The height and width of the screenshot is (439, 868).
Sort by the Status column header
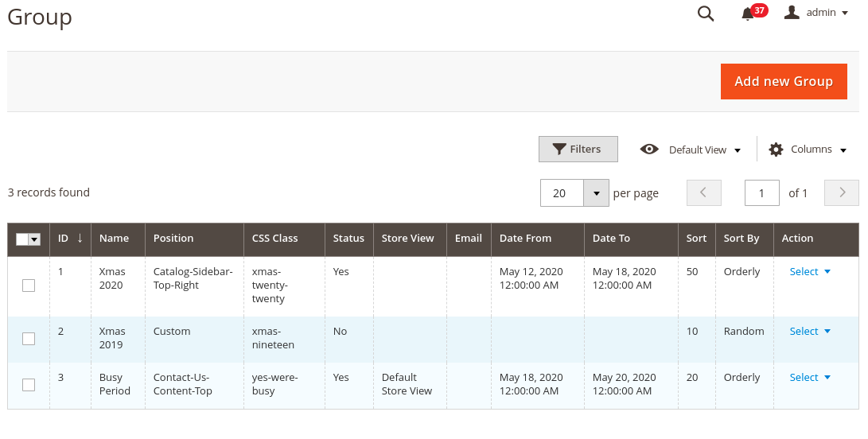[348, 239]
